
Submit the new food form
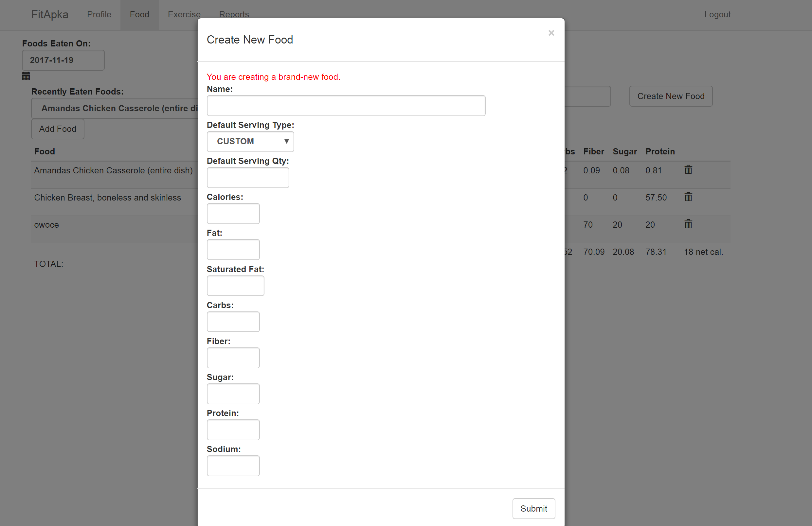pyautogui.click(x=533, y=509)
